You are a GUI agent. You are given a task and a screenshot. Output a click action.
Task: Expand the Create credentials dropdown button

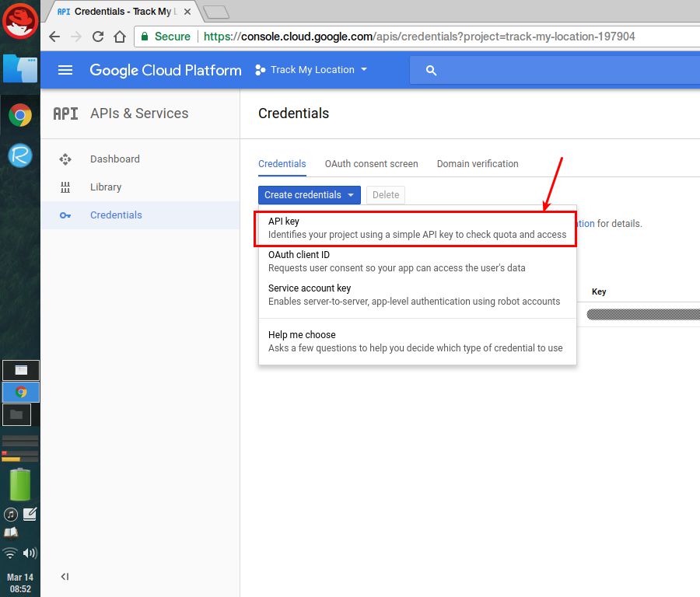(x=310, y=195)
